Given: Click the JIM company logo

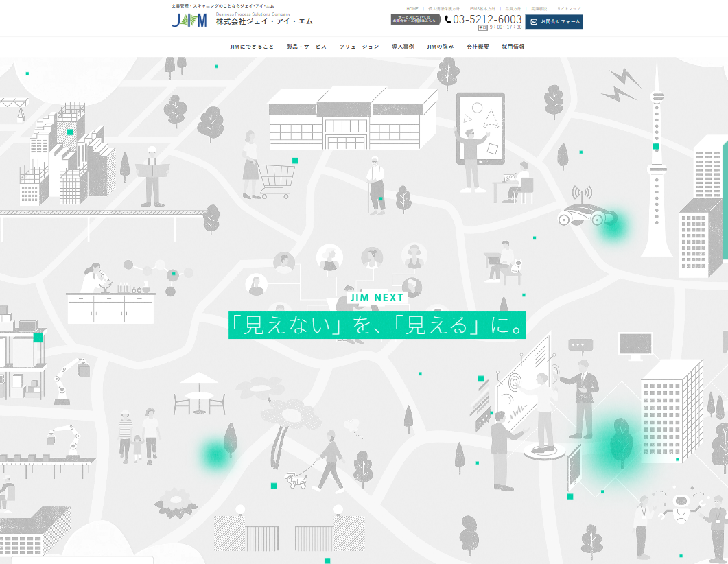Looking at the screenshot, I should point(189,21).
